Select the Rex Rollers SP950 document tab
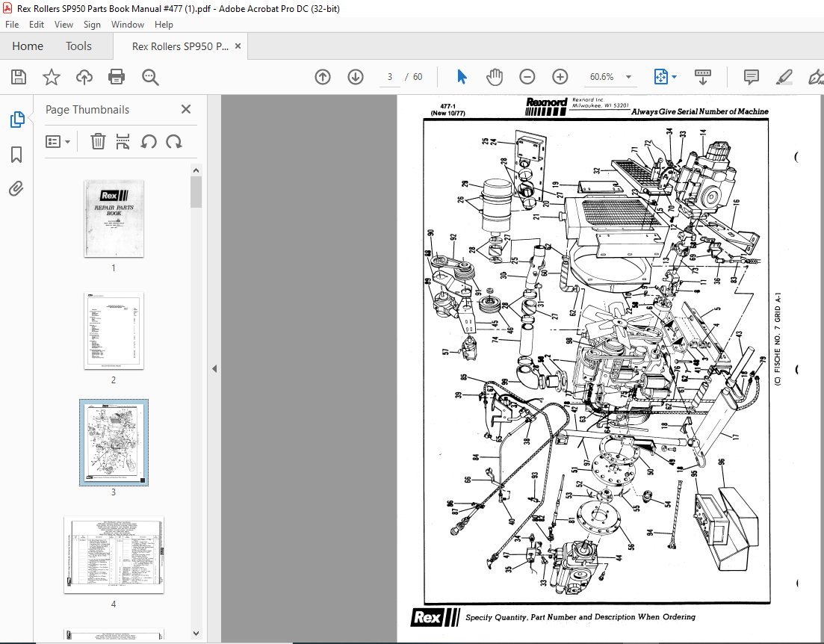 [180, 46]
